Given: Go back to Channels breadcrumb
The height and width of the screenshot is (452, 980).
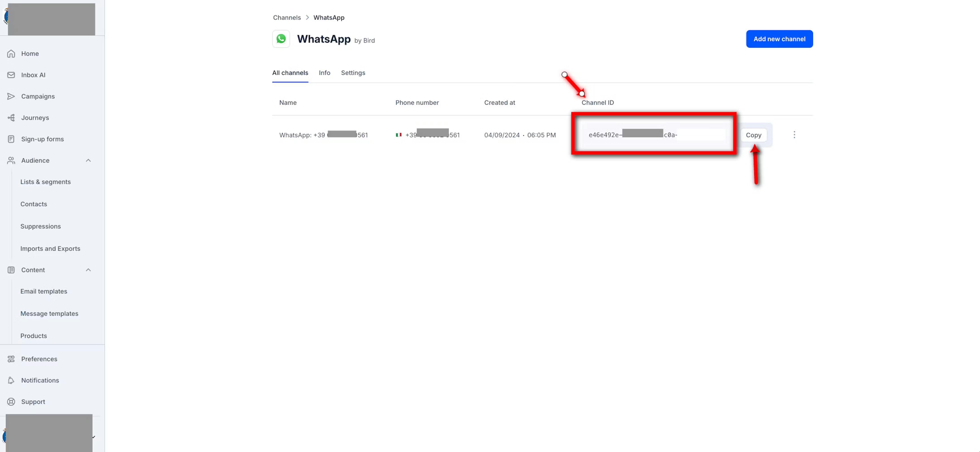Looking at the screenshot, I should coord(287,17).
